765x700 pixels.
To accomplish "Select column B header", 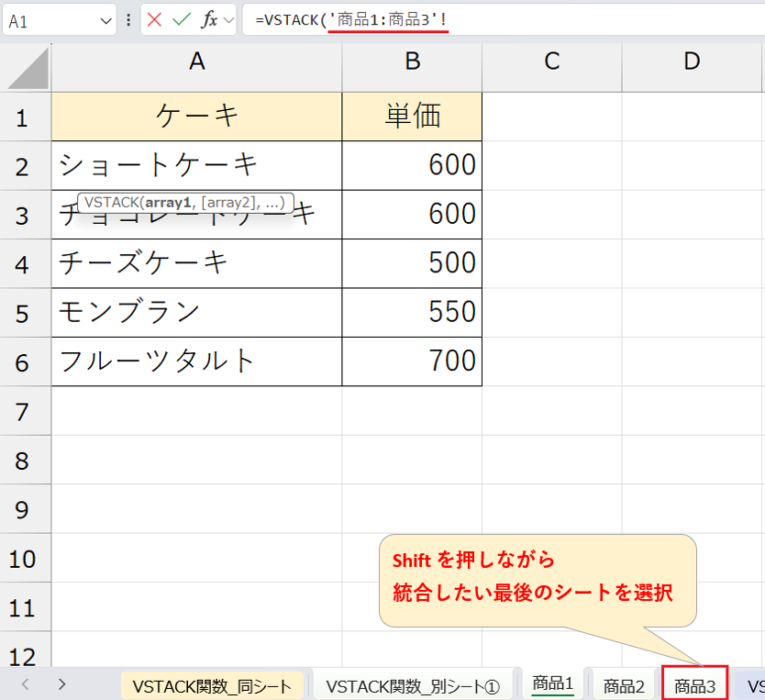I will (412, 61).
